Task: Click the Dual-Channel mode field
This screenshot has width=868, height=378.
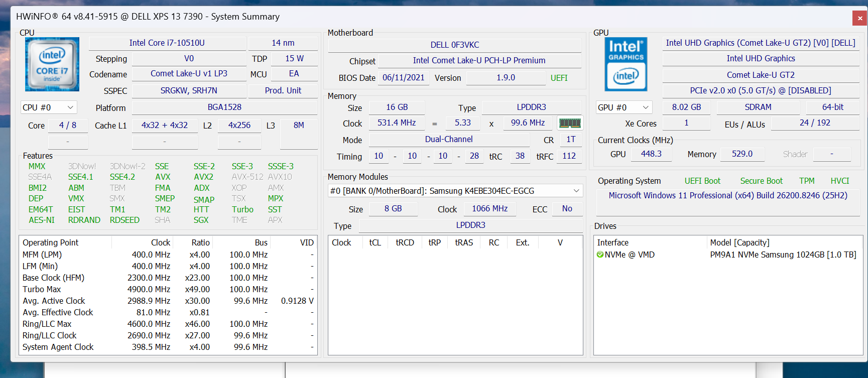Action: pos(449,140)
